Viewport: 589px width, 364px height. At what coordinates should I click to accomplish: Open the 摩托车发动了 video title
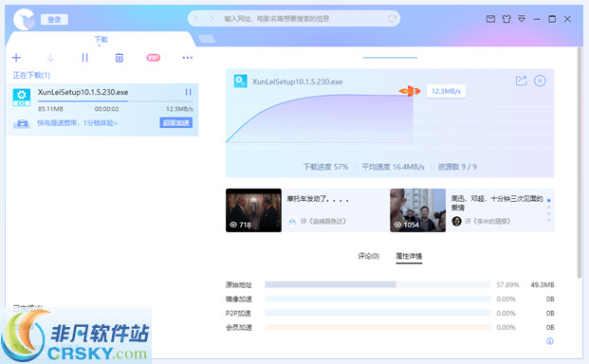point(318,199)
